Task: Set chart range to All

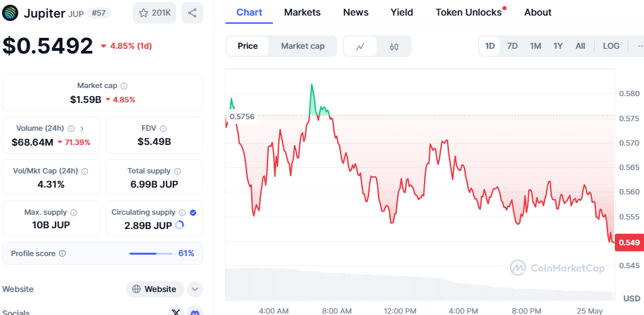Action: click(x=580, y=46)
